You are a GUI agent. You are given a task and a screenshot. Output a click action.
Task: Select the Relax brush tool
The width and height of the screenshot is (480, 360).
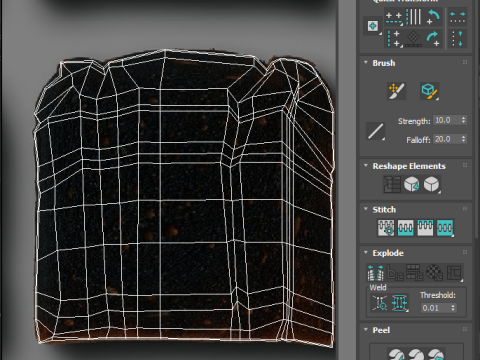click(x=430, y=91)
